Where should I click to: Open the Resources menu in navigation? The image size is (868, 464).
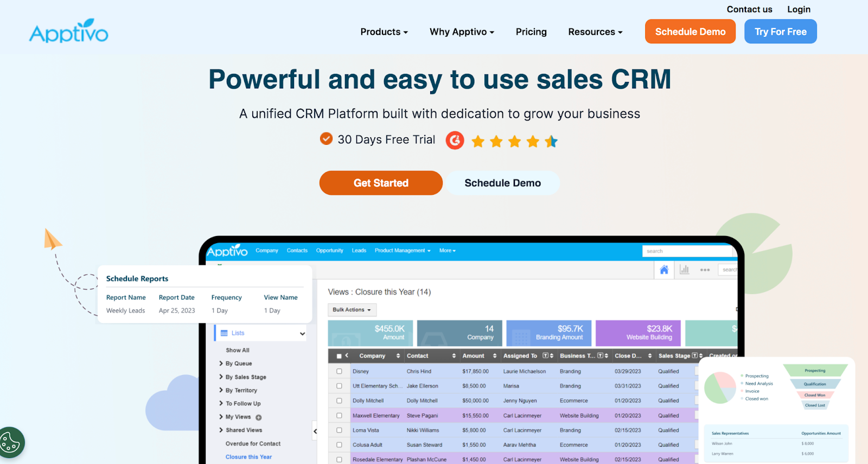pyautogui.click(x=595, y=32)
